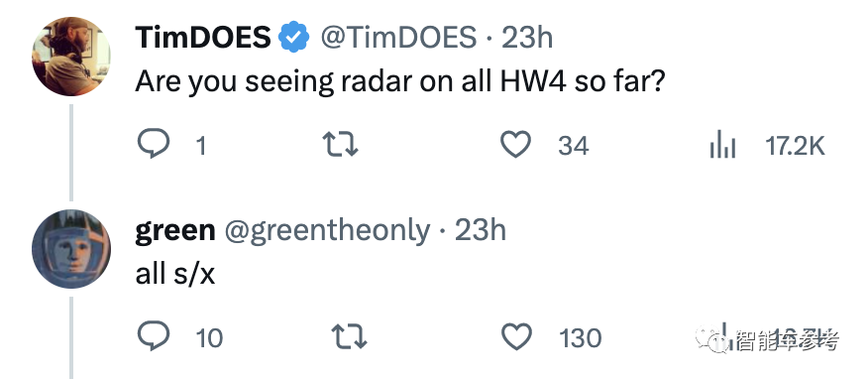Open green's display name link
Screen dimensions: 868x379
click(175, 231)
